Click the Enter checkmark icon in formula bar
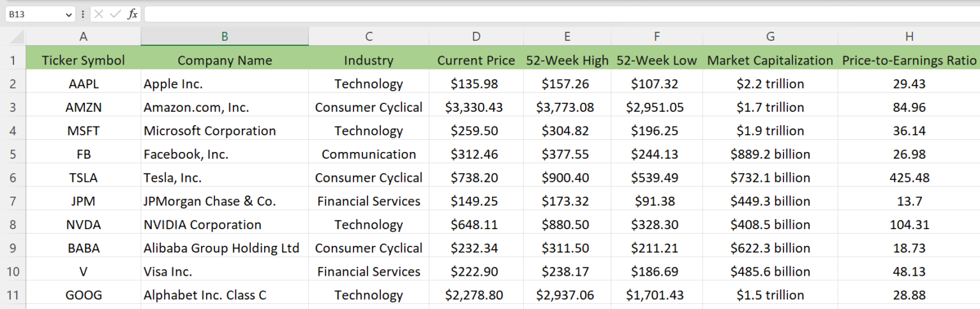 (115, 14)
